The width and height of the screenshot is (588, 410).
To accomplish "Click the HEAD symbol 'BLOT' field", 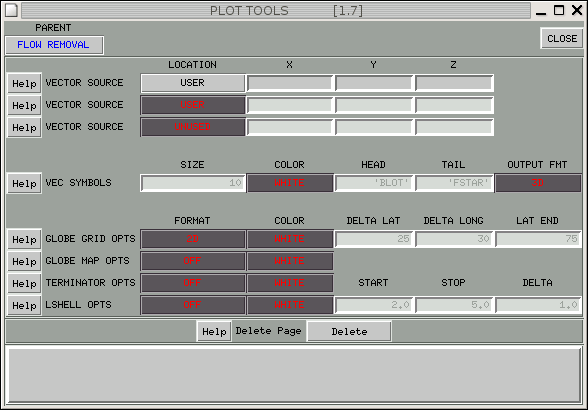I will [374, 183].
